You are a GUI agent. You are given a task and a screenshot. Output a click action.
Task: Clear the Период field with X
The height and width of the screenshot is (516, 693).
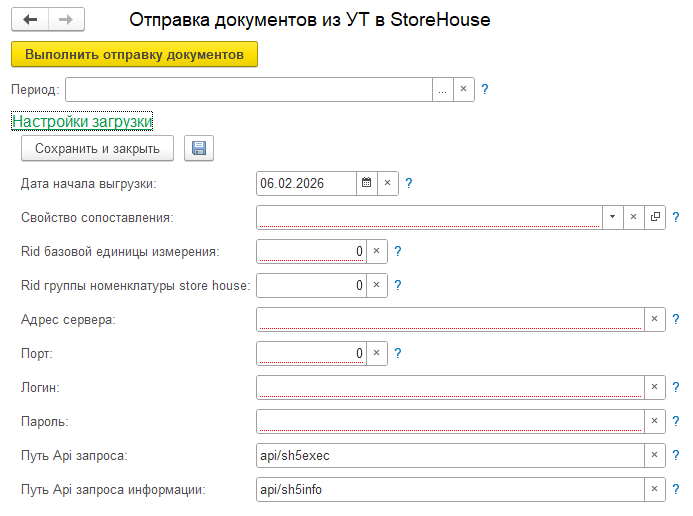[x=463, y=89]
